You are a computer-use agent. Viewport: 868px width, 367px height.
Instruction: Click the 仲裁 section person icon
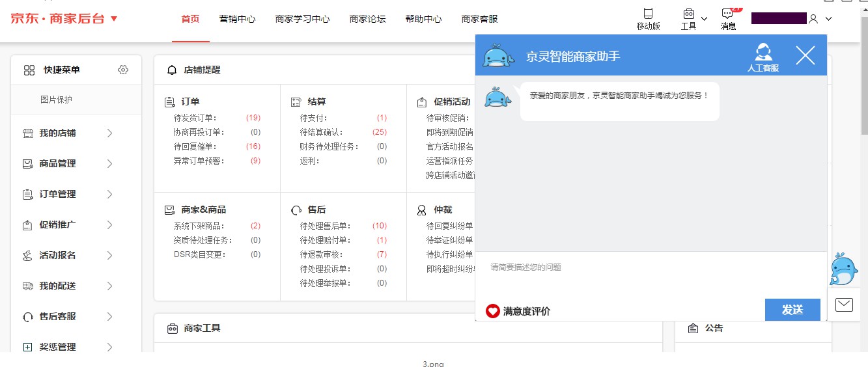pos(422,210)
